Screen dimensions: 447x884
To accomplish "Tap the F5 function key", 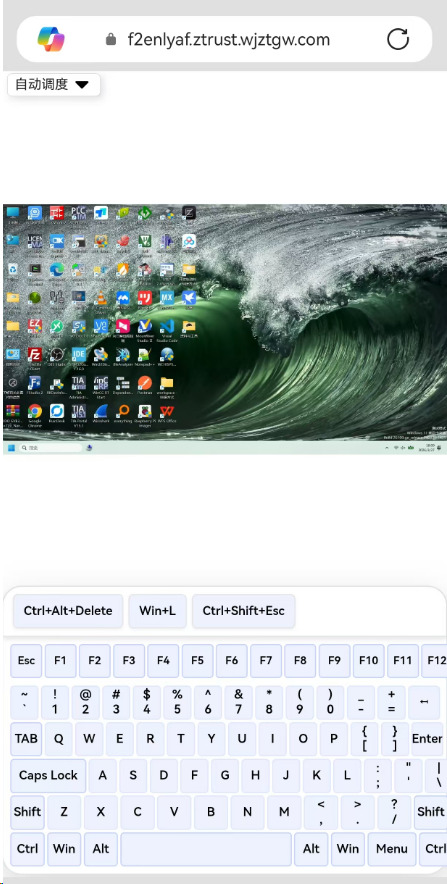I will pyautogui.click(x=197, y=661).
